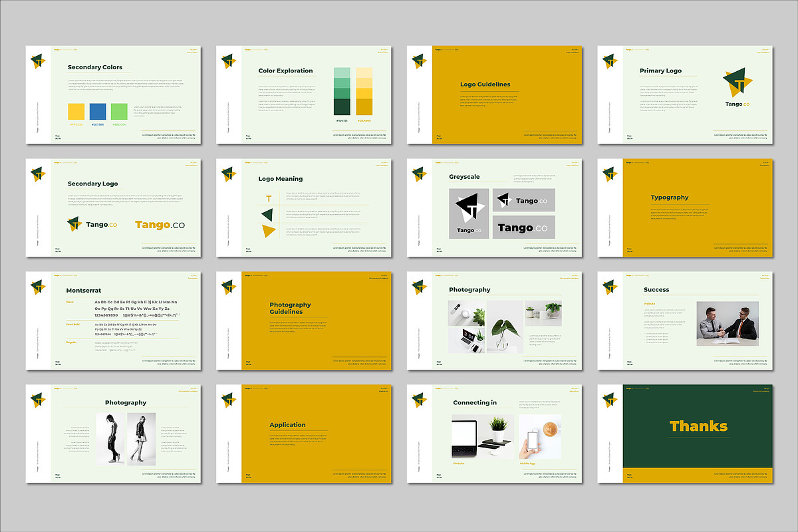Screen dimensions: 798x532
Task: Click the small horizontal Tango.co logo on Secondary Logo slide
Action: tap(92, 225)
